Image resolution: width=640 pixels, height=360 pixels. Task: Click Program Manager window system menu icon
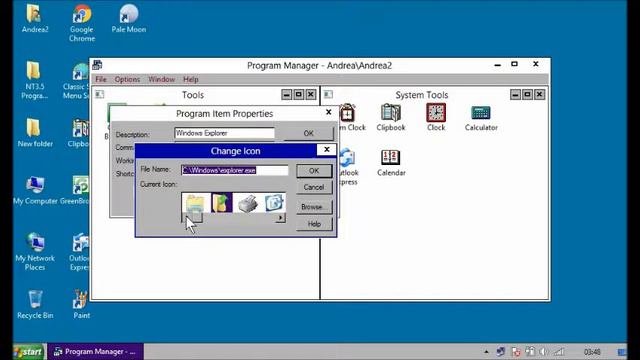coord(97,65)
